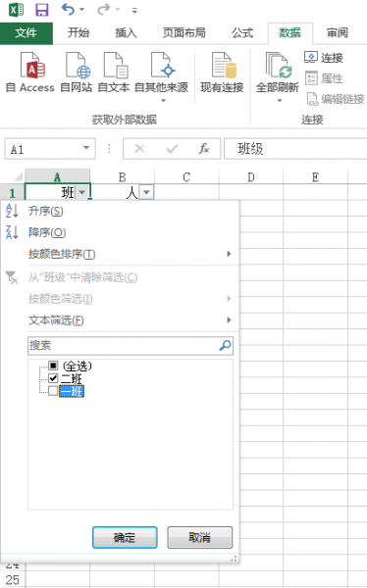Open the 页面布局 ribbon tab
This screenshot has height=588, width=367.
(184, 33)
